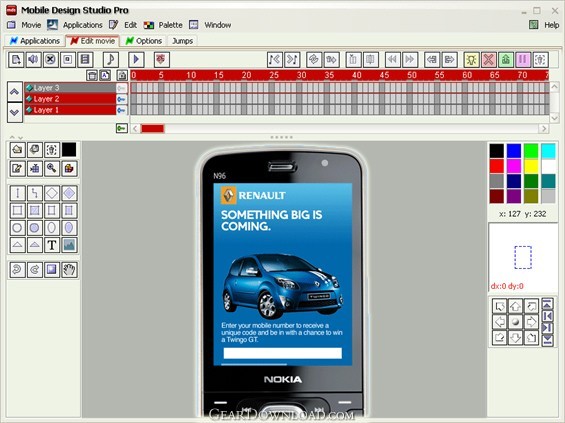Image resolution: width=565 pixels, height=423 pixels.
Task: Click the pink pause icon
Action: [x=523, y=59]
